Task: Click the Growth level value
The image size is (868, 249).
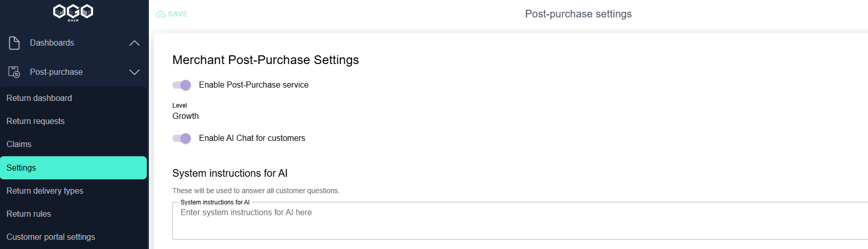Action: pyautogui.click(x=186, y=116)
